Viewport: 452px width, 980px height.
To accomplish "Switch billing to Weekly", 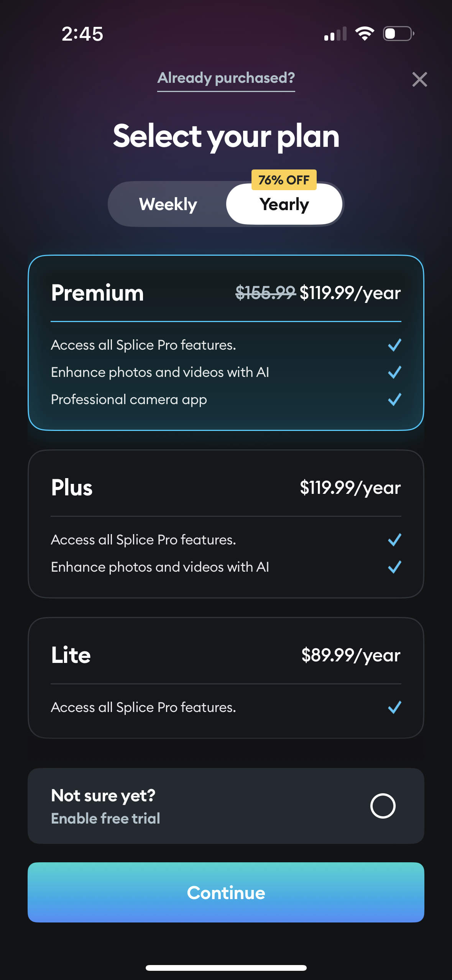I will [168, 204].
